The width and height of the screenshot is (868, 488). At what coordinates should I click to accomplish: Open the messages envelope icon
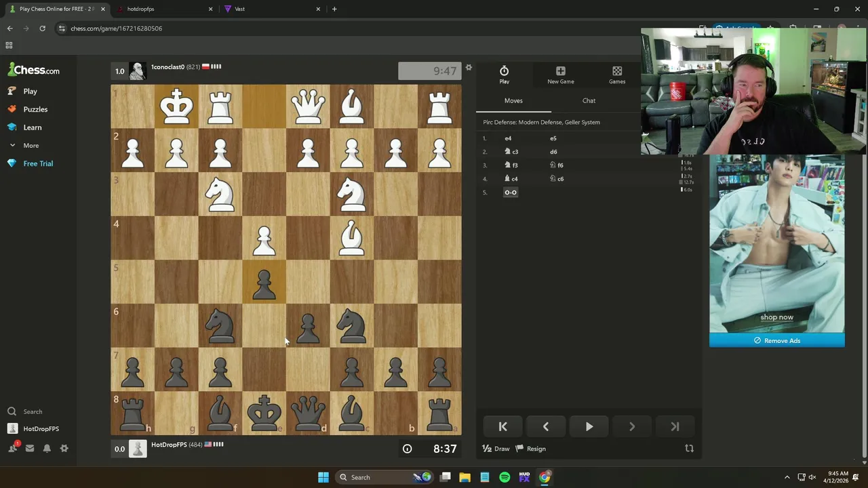(x=30, y=449)
